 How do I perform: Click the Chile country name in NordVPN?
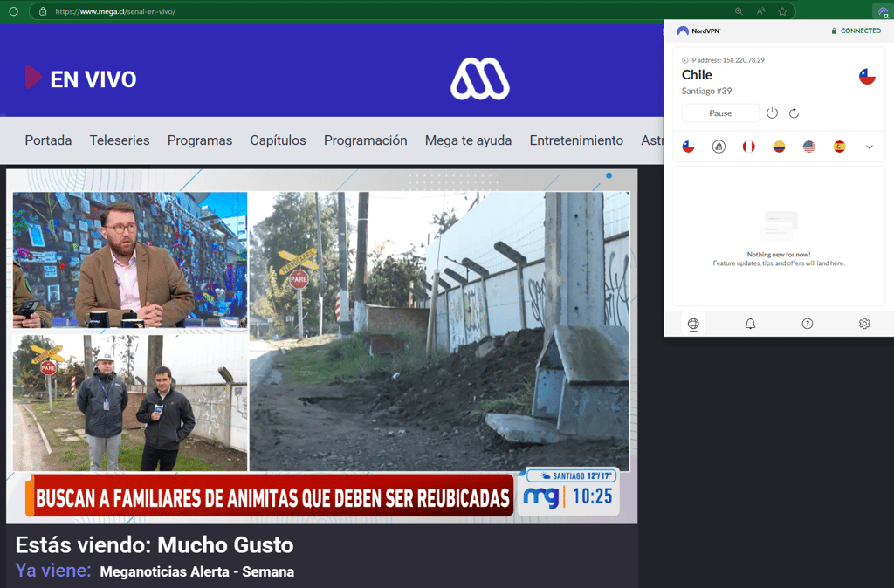click(697, 75)
